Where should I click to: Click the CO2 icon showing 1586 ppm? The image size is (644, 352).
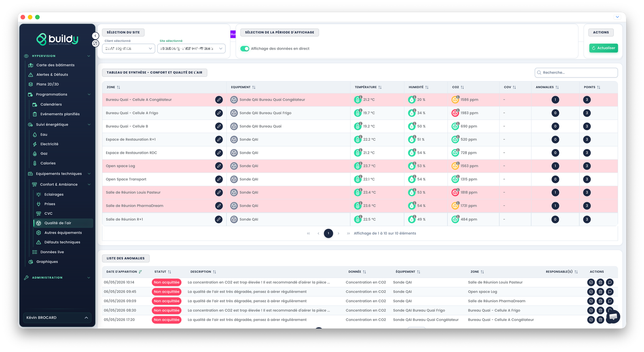pos(455,99)
